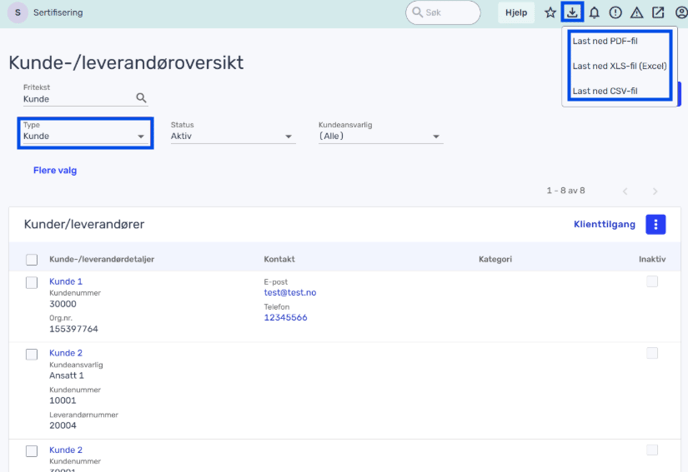The width and height of the screenshot is (688, 472).
Task: Click the Flere valg link
Action: (x=55, y=171)
